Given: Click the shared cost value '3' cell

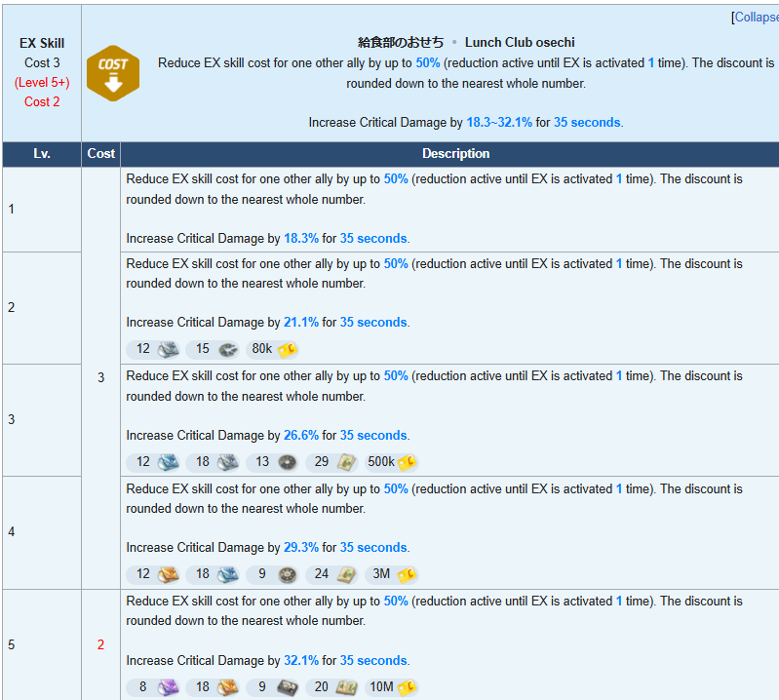Looking at the screenshot, I should tap(100, 378).
